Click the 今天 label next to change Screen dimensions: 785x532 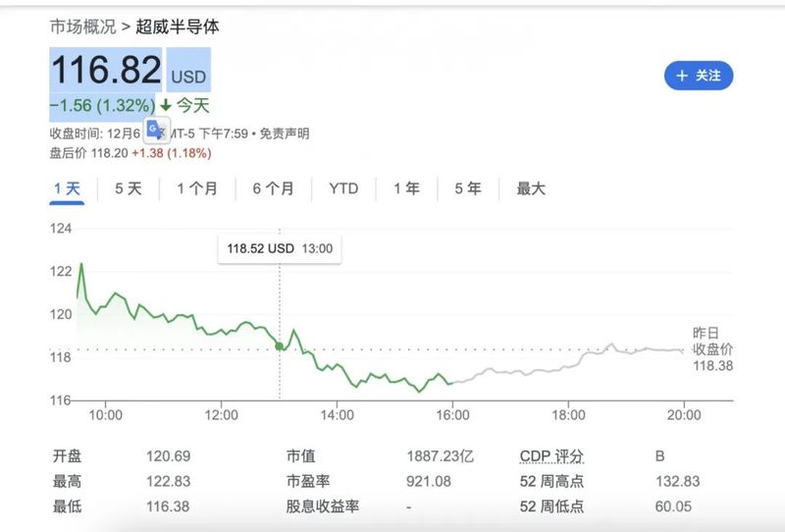pos(192,106)
